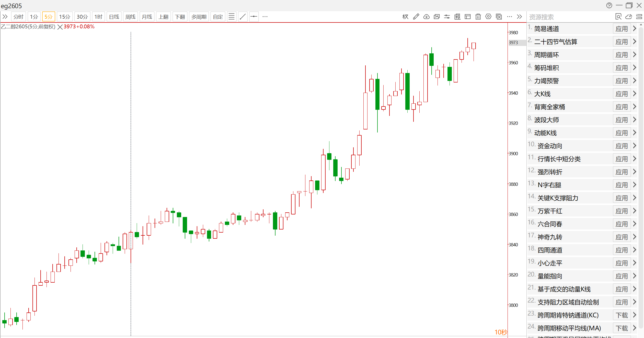The width and height of the screenshot is (644, 338).
Task: Click the cloud download icon
Action: [x=426, y=17]
